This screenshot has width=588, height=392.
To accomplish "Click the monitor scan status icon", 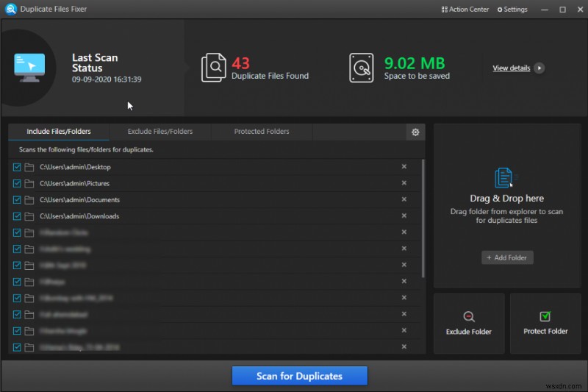I will [x=29, y=68].
